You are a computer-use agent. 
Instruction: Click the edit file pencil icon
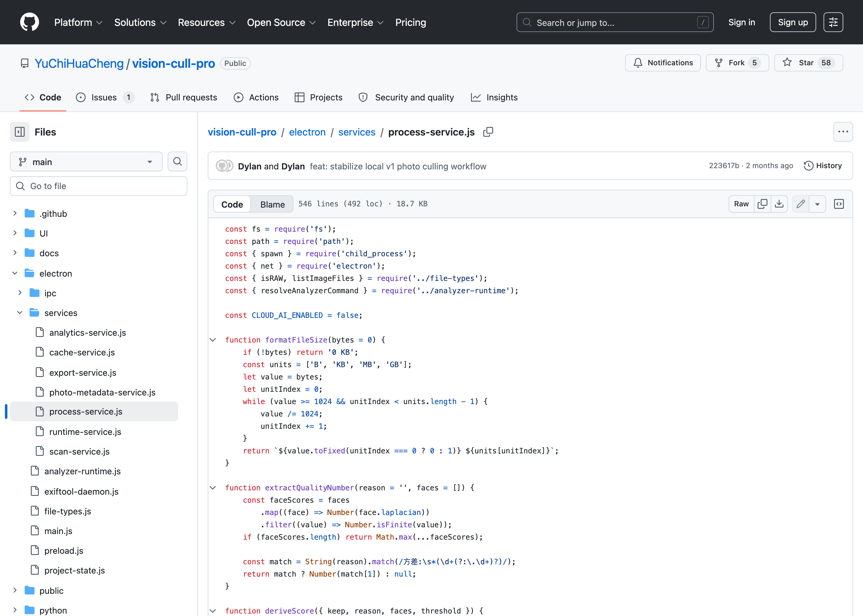[801, 204]
